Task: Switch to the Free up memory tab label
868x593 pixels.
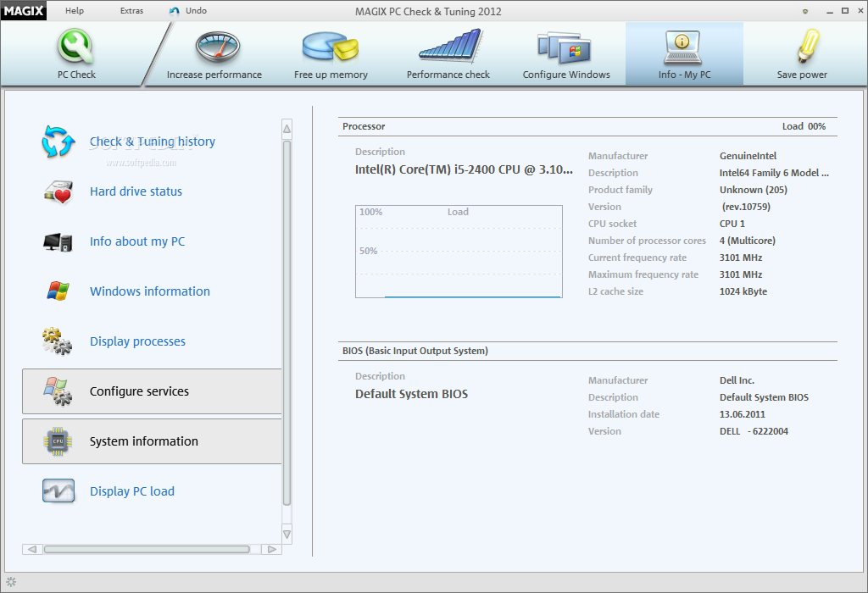Action: coord(331,75)
